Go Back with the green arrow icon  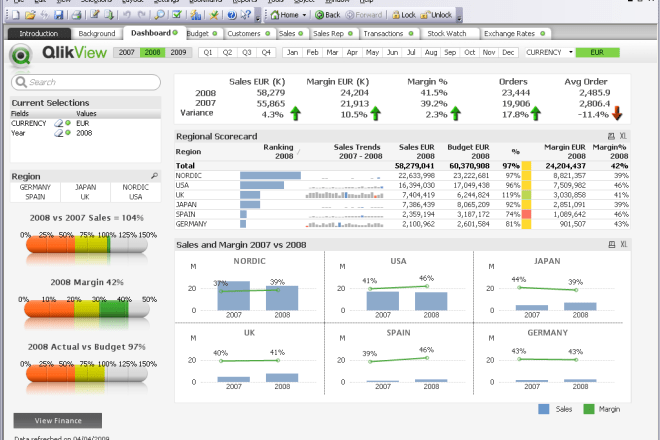(319, 15)
